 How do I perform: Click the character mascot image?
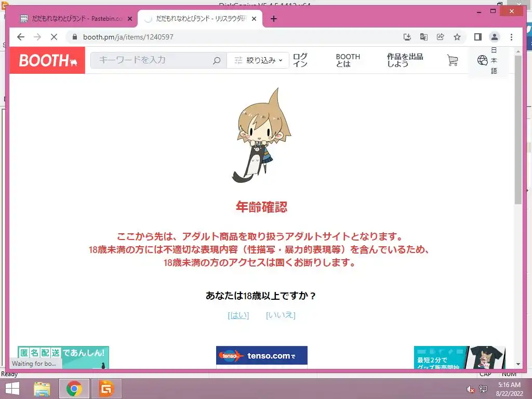[x=261, y=135]
